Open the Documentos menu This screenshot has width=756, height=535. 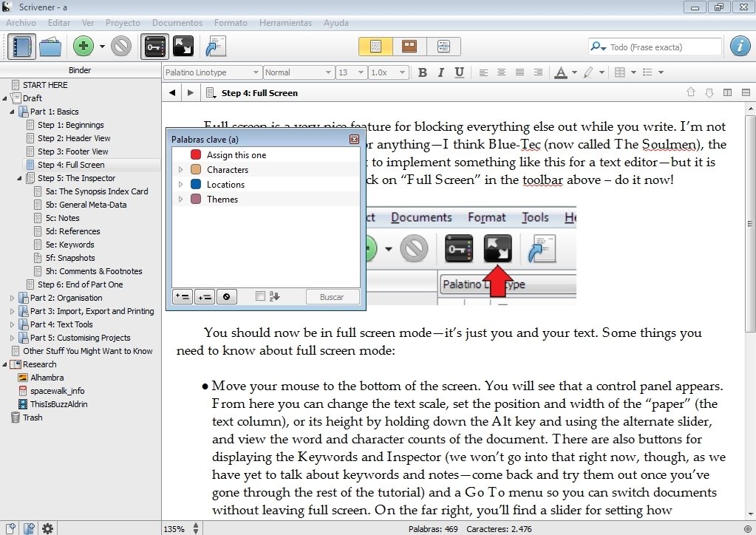[x=177, y=23]
